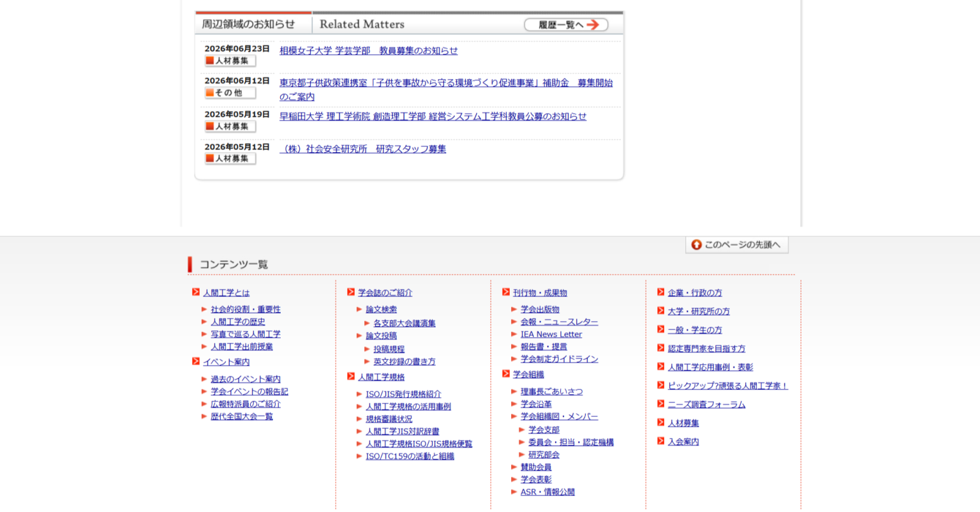
Task: Open 認定専門家を目指す方 link
Action: pos(706,349)
